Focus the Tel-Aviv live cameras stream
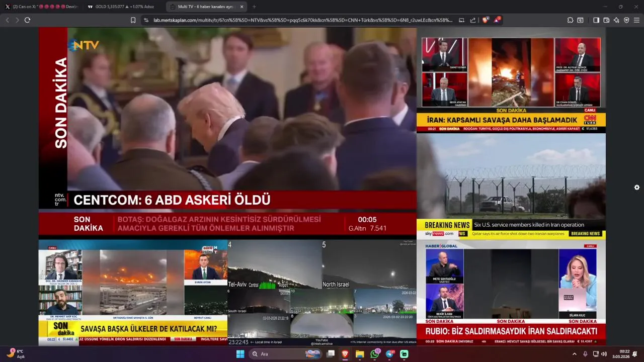644x362 pixels. tap(322, 293)
